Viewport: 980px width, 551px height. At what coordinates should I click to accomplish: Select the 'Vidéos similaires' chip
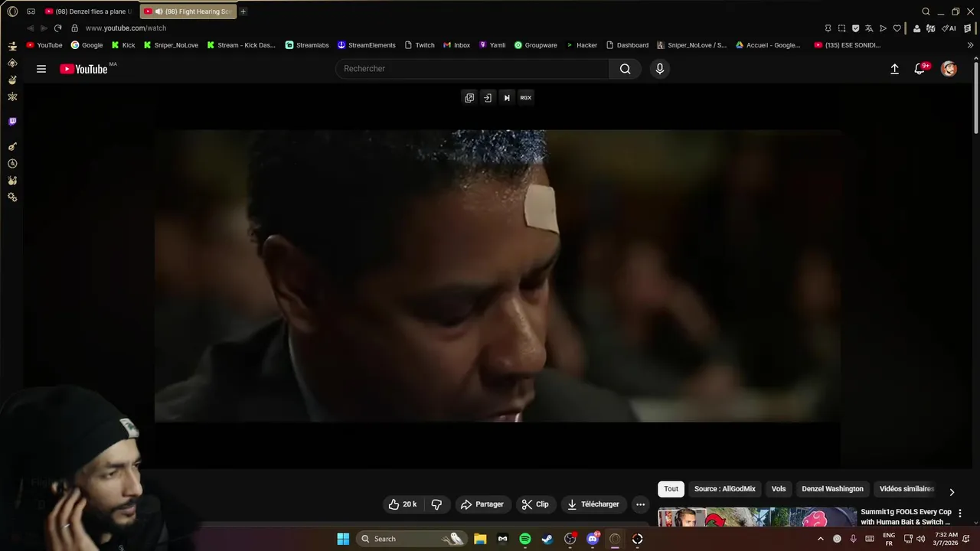(x=906, y=489)
